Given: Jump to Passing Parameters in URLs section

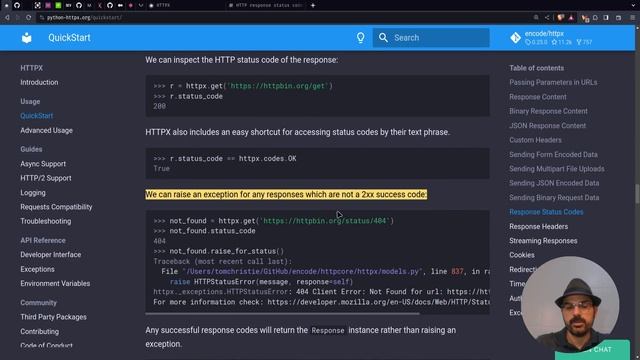Looking at the screenshot, I should tap(553, 82).
